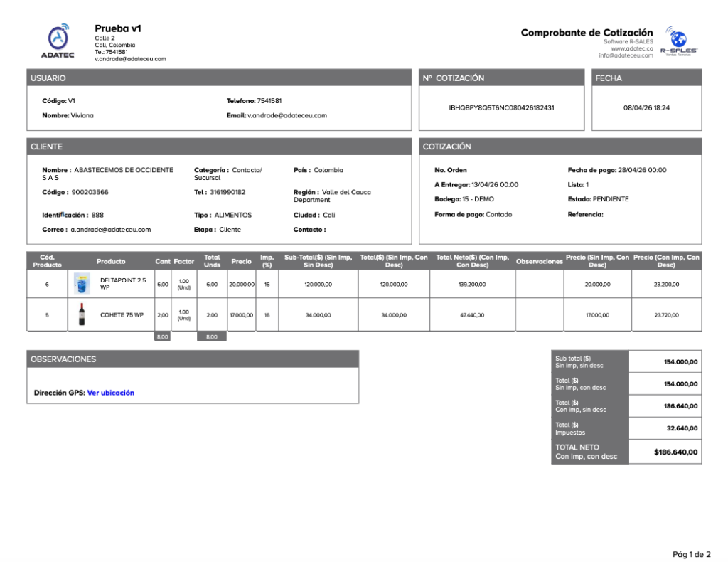The image size is (728, 562).
Task: Select the quotation number IBHQBPY8Q5T6NC080426182431
Action: [x=501, y=107]
